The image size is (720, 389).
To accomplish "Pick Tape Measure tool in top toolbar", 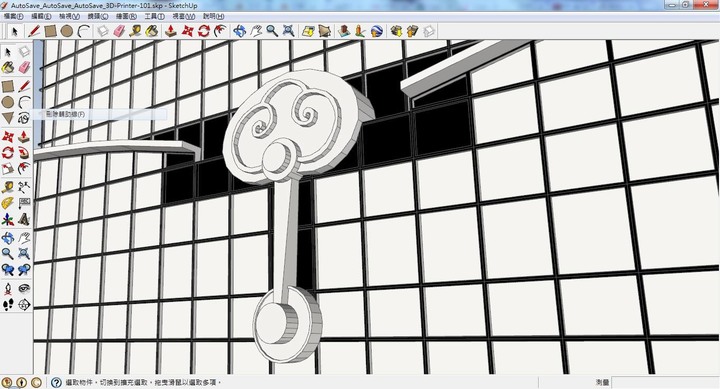I will pos(135,31).
